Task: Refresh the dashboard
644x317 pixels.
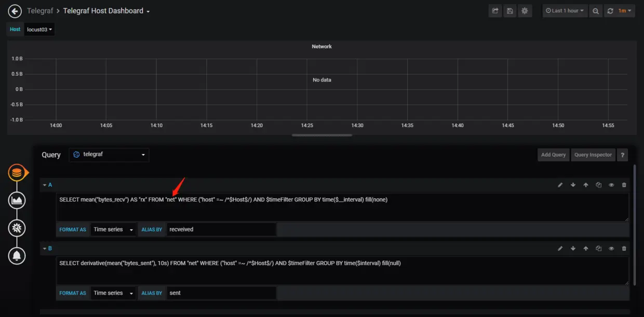Action: click(610, 11)
